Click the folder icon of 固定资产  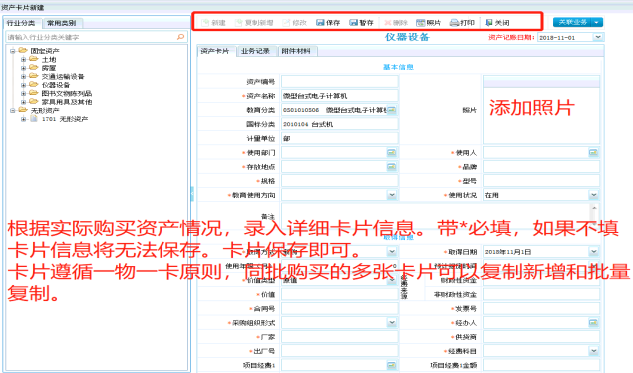point(23,50)
